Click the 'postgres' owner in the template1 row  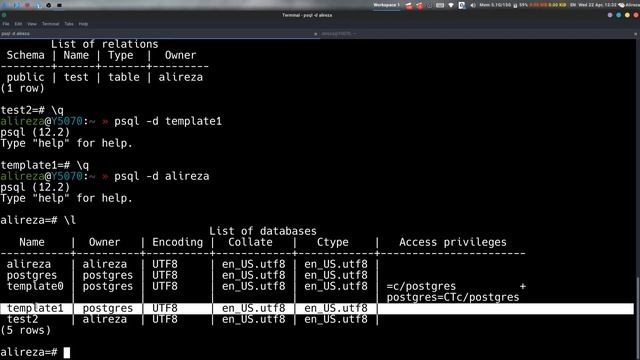pos(108,308)
